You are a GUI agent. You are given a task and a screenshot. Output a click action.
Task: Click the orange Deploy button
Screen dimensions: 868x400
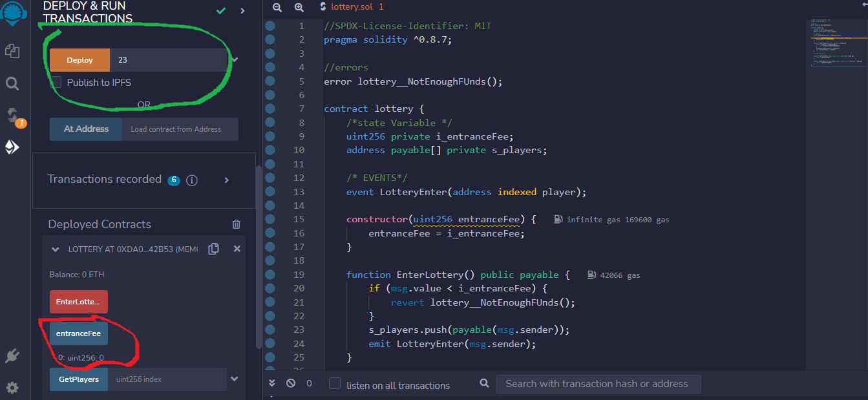point(79,60)
